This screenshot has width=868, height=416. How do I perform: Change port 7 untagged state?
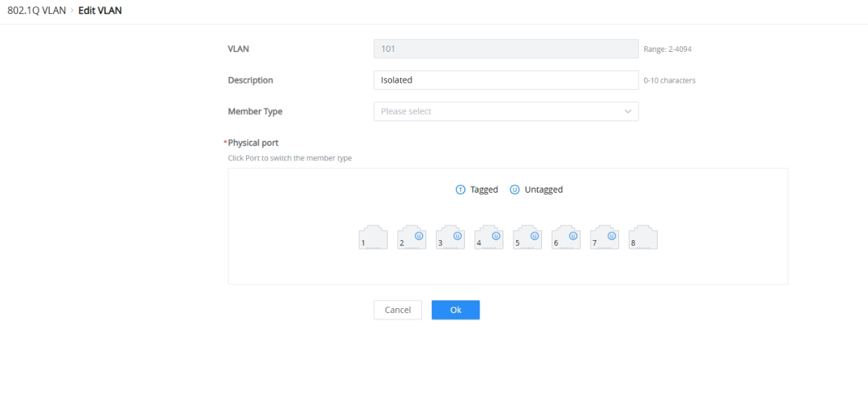[604, 237]
